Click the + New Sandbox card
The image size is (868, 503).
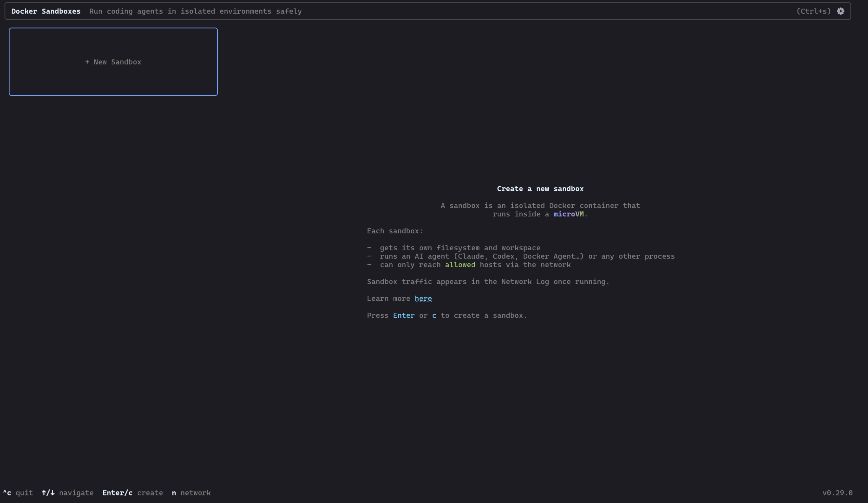click(113, 62)
